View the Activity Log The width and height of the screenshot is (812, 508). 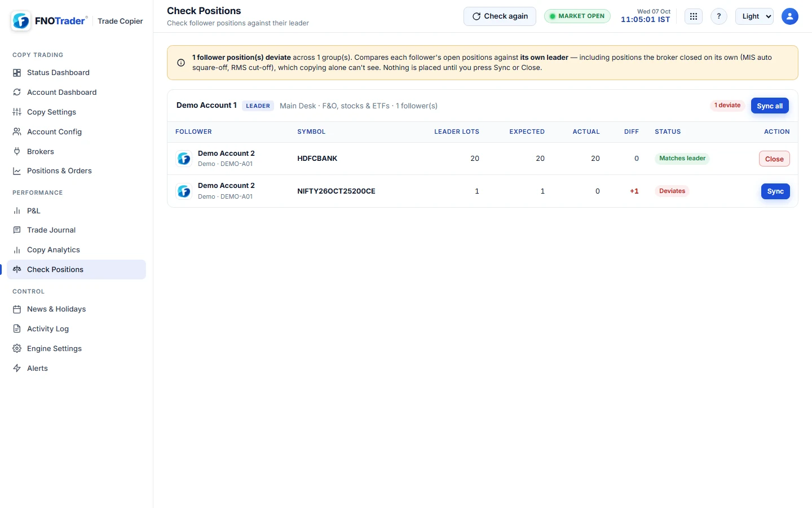76,329
